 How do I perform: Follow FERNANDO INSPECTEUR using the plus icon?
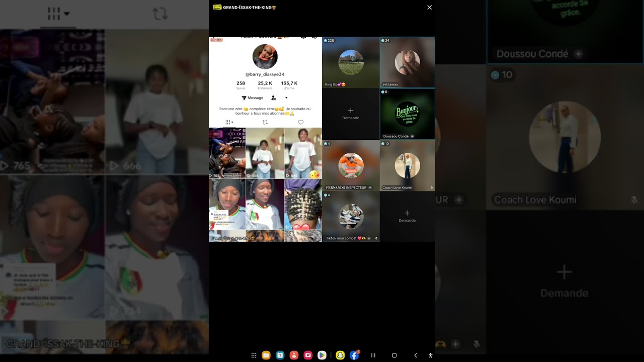click(x=370, y=188)
